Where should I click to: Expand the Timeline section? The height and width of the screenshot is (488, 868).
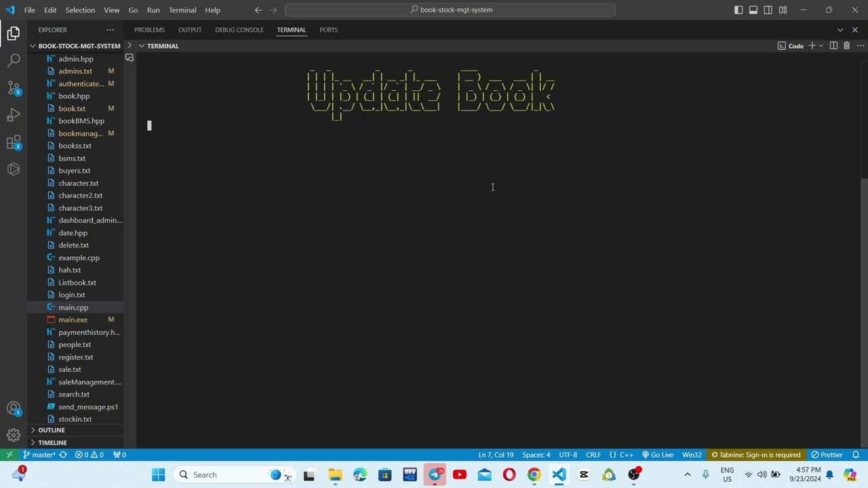click(x=75, y=443)
